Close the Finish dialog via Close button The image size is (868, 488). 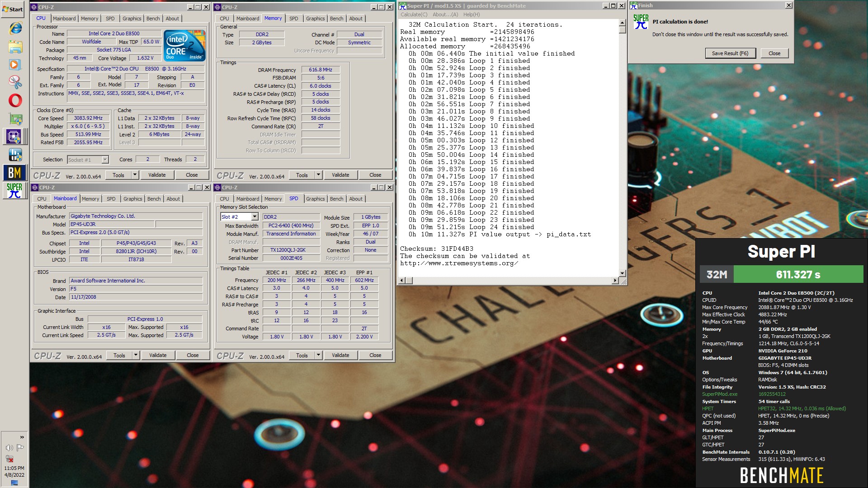(774, 53)
